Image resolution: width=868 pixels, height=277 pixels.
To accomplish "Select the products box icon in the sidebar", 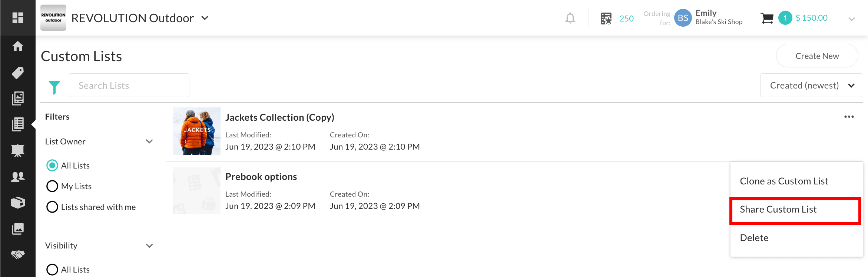I will [17, 202].
